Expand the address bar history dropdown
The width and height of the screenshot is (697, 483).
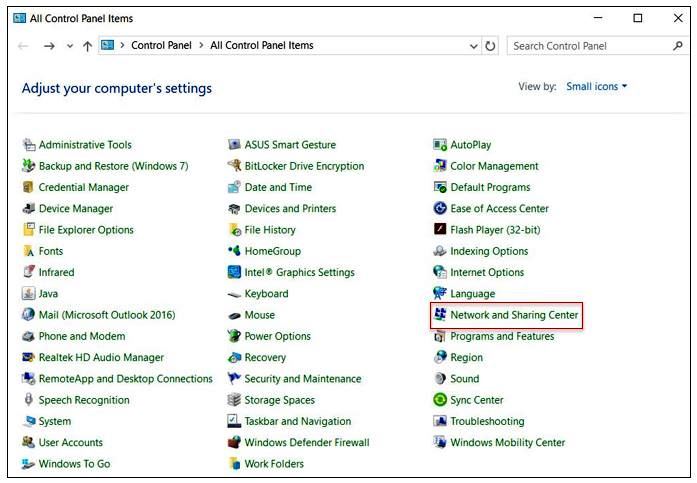click(474, 46)
